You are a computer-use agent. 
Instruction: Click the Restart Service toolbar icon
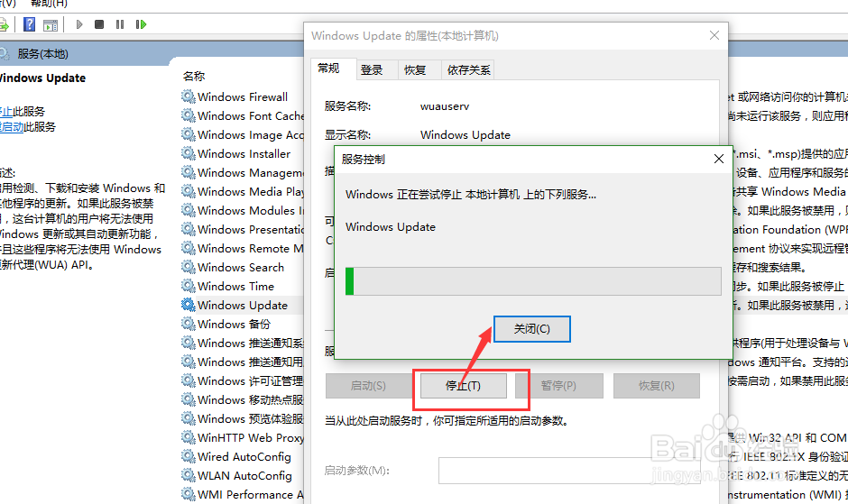[141, 24]
